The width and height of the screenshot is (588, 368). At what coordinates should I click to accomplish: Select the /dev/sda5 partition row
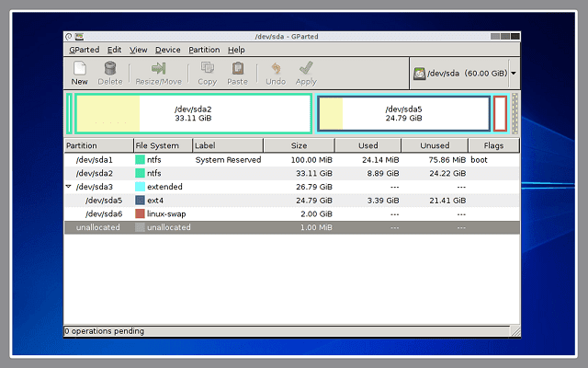(x=292, y=201)
